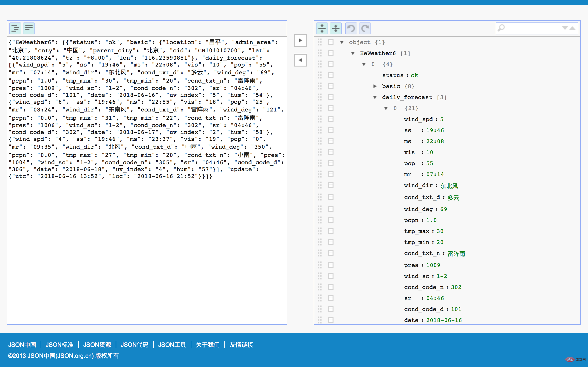Copy JSON to tree with right arrow

300,40
